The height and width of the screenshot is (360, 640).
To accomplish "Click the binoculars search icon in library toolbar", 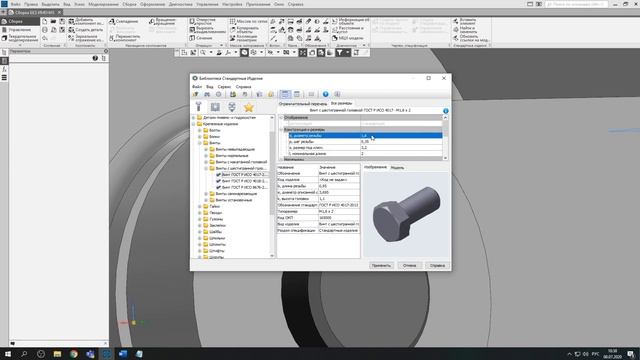I will click(x=207, y=94).
